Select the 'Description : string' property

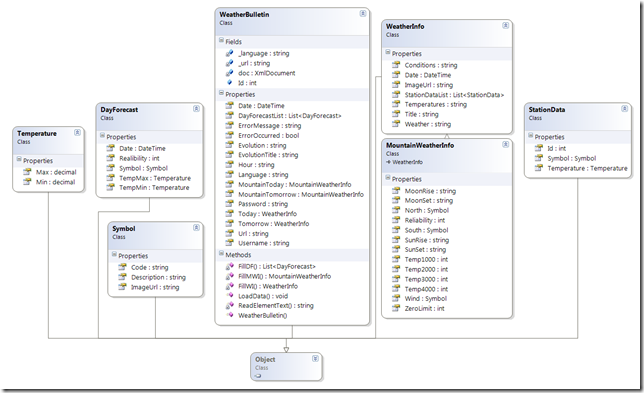point(159,277)
